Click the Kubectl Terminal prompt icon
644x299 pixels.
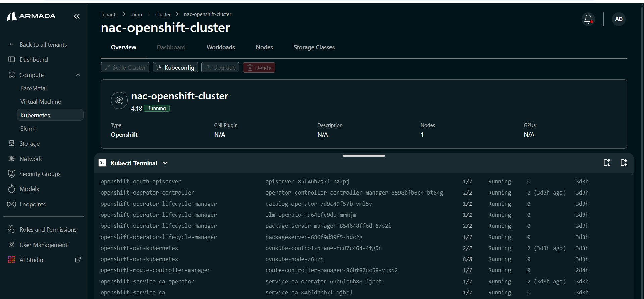tap(102, 163)
